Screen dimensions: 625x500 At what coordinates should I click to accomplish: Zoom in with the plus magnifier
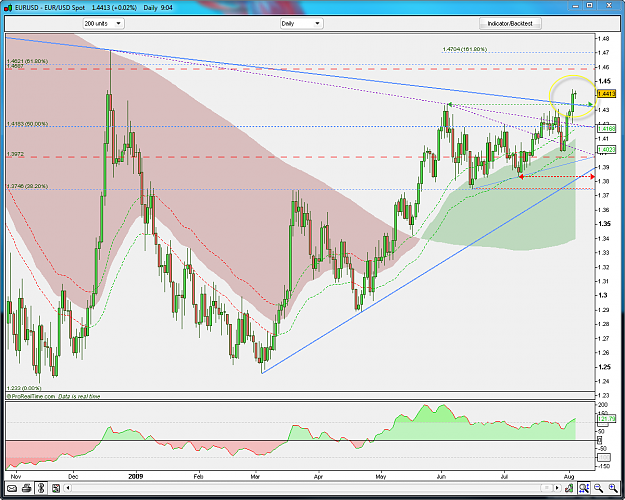[613, 488]
